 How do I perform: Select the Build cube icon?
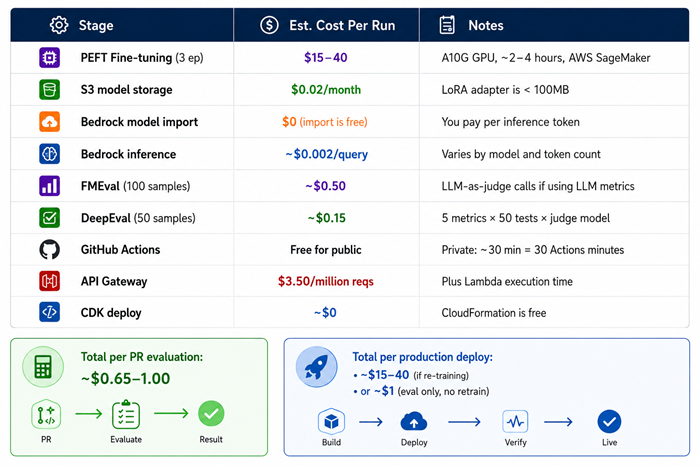tap(331, 421)
